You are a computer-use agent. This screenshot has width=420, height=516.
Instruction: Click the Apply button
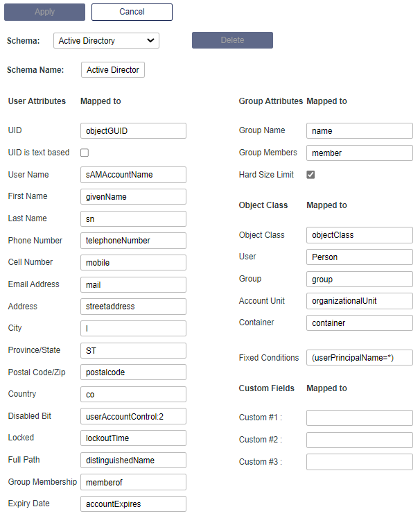(x=44, y=12)
